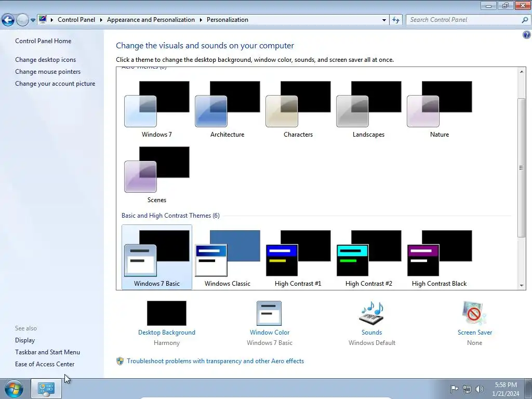The image size is (532, 399).
Task: Expand the arrow before Control Panel breadcrumb
Action: pos(52,20)
